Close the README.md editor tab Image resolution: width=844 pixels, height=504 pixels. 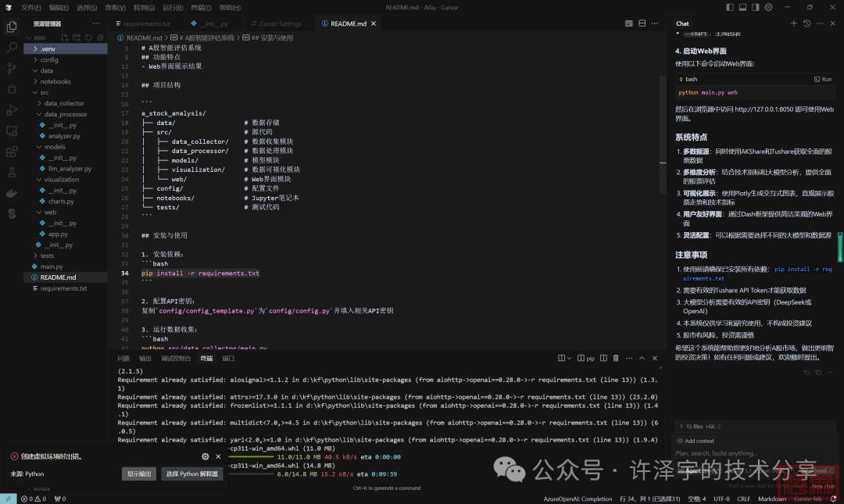[x=374, y=23]
